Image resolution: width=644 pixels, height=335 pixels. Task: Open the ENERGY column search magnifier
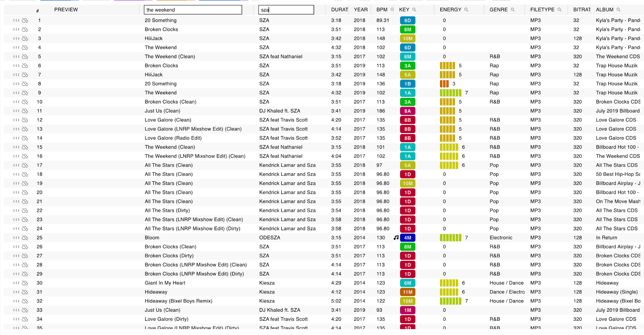(x=466, y=10)
